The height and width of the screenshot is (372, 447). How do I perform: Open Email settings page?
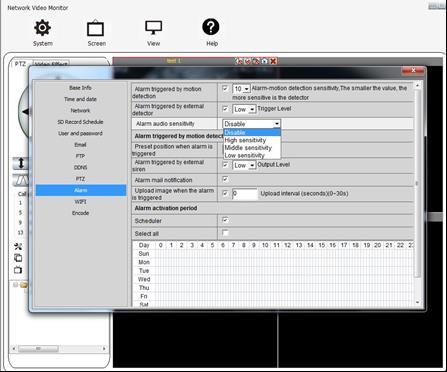[80, 145]
